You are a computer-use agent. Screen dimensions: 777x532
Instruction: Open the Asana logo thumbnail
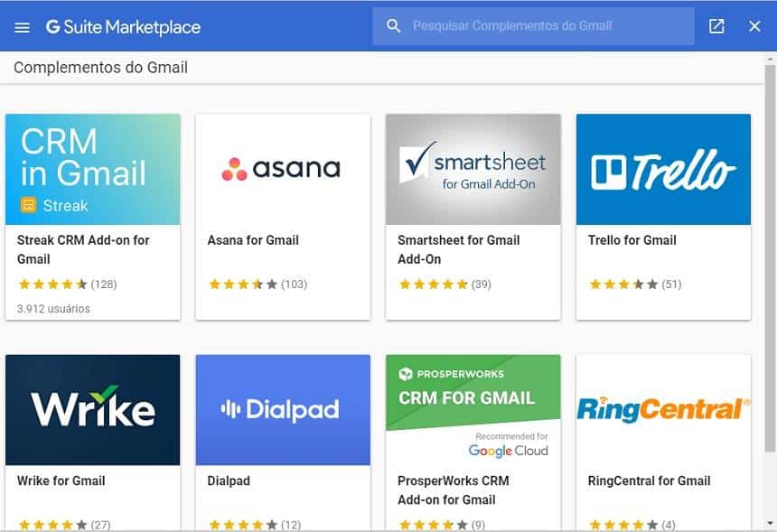tap(283, 170)
